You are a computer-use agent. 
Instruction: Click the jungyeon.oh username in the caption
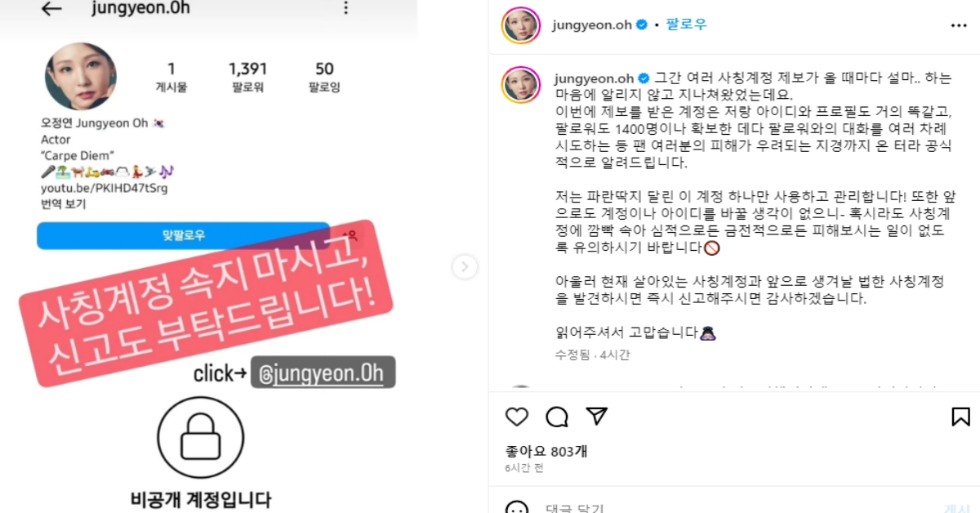tap(594, 78)
